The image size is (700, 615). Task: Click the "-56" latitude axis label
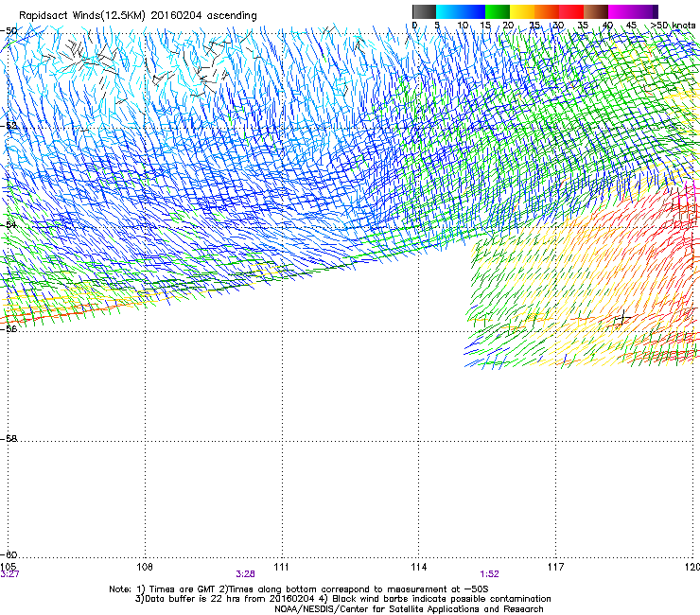[9, 328]
